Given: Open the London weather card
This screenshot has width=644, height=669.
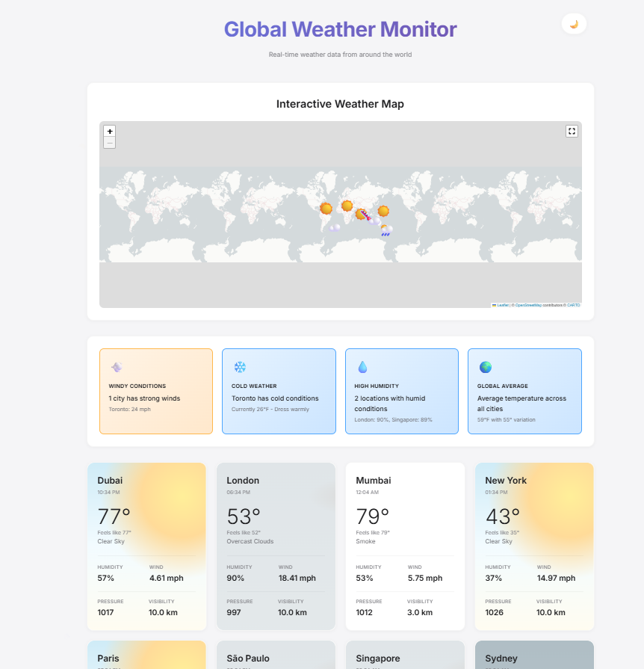Looking at the screenshot, I should coord(276,546).
